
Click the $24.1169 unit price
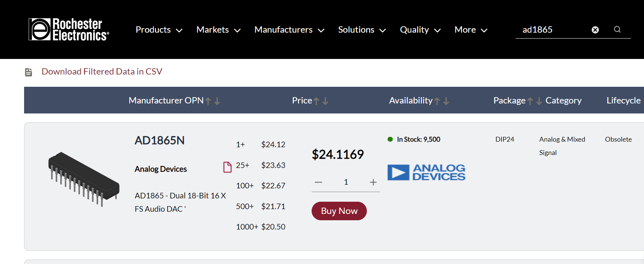coord(338,154)
